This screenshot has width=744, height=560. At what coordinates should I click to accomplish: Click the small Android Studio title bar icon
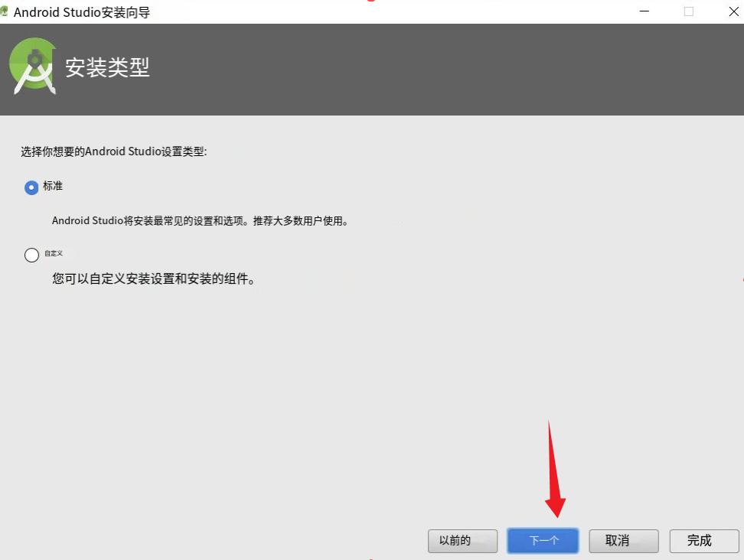(x=5, y=11)
